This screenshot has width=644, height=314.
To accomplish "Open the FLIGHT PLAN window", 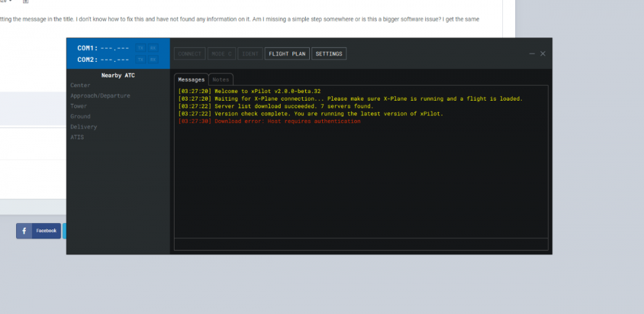I will pyautogui.click(x=287, y=54).
